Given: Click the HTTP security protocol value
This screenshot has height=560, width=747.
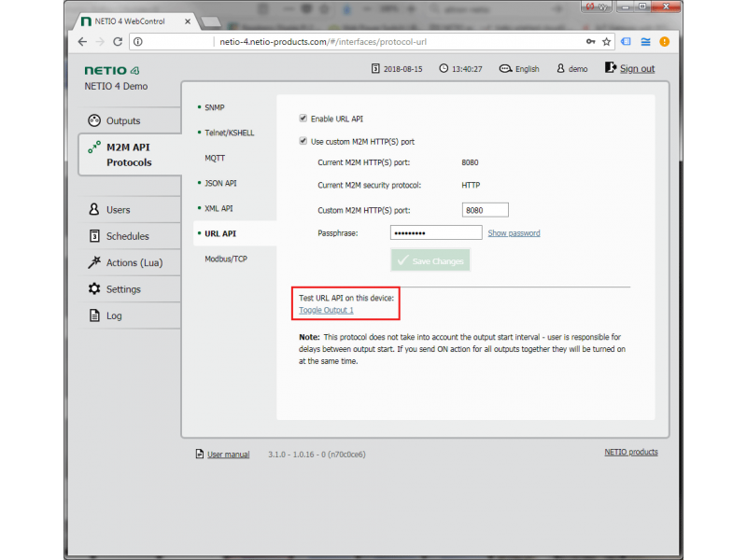Looking at the screenshot, I should tap(471, 186).
